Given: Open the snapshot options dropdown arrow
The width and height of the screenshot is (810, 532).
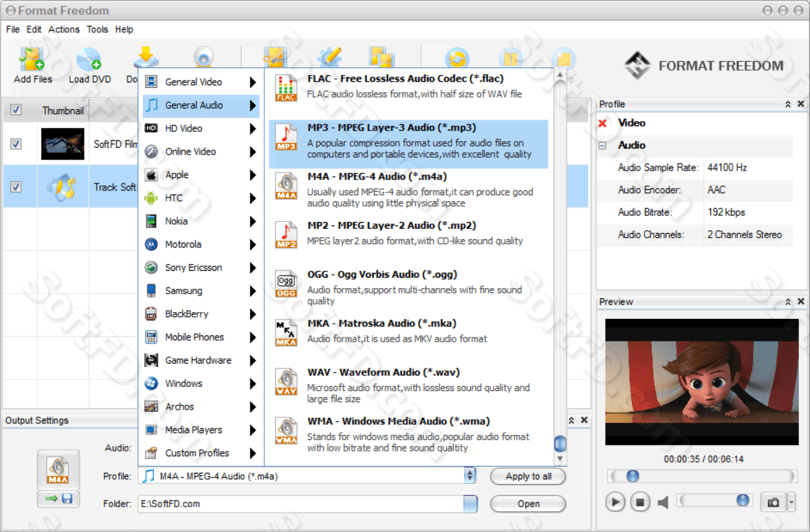Looking at the screenshot, I should tap(791, 502).
